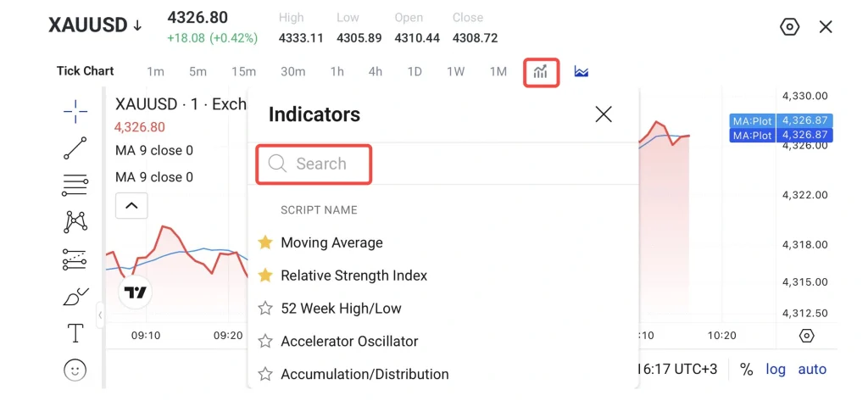Click the first MA 9 close 0 legend
868x401 pixels.
(154, 151)
